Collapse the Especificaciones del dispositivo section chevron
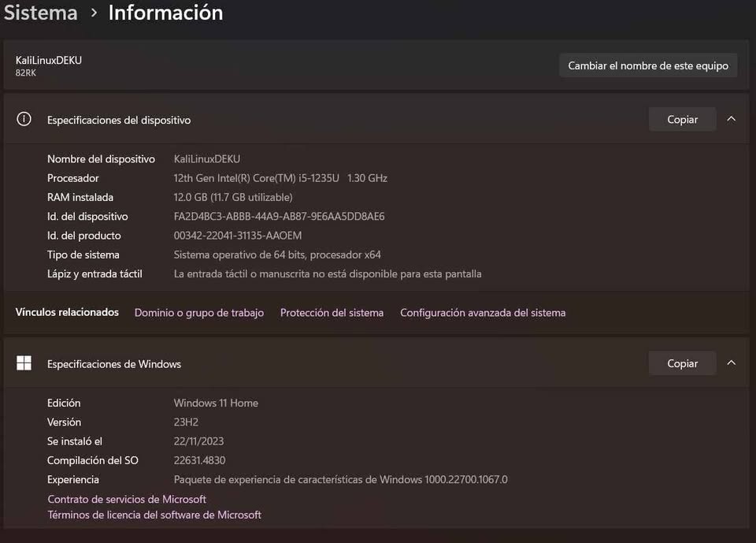Viewport: 756px width, 543px height. point(731,119)
